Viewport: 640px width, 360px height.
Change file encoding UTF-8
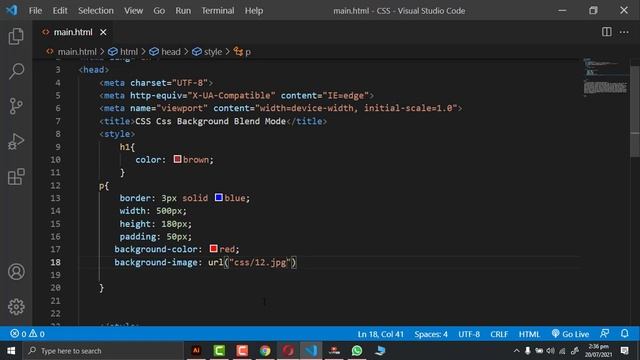469,334
